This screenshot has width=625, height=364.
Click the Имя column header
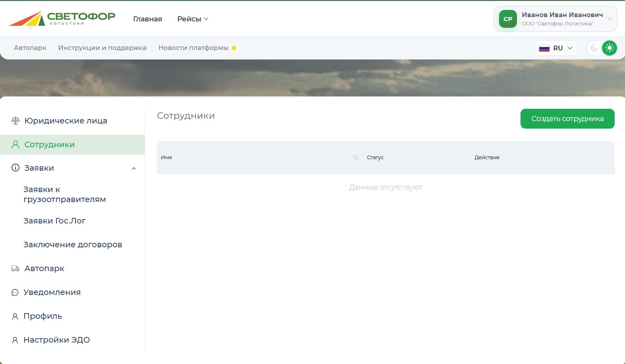pyautogui.click(x=166, y=158)
